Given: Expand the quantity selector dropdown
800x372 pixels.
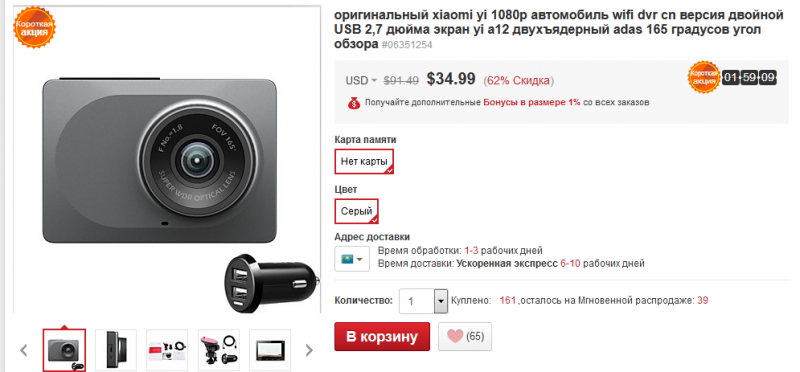Looking at the screenshot, I should click(440, 302).
